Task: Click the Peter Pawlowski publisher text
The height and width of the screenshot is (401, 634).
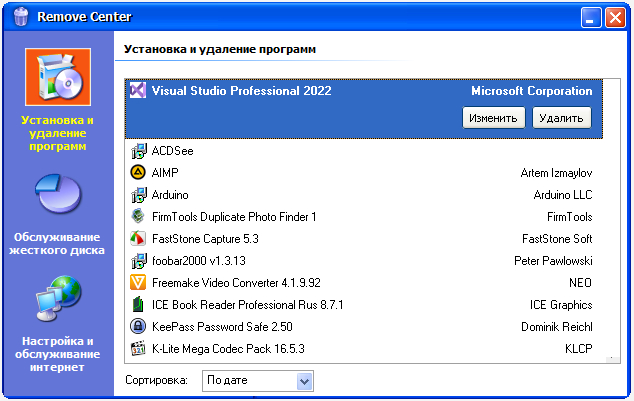Action: click(553, 261)
